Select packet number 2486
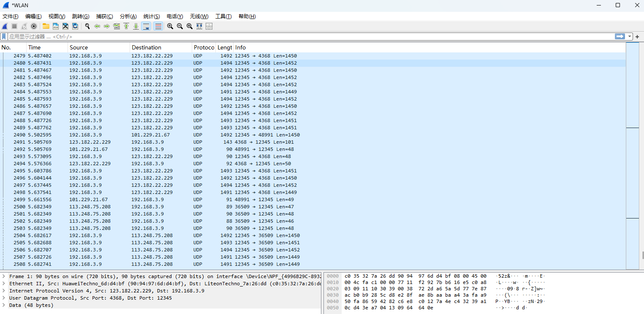 click(313, 106)
